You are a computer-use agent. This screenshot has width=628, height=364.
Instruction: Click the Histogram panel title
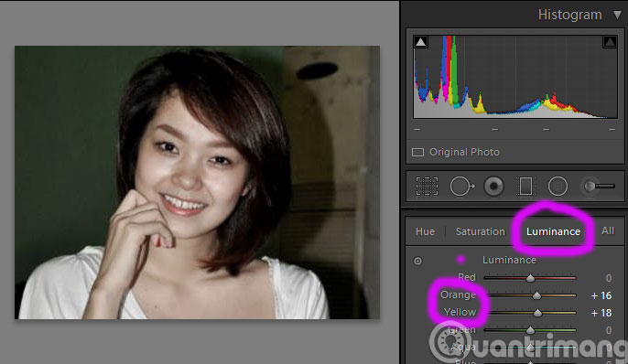[570, 15]
